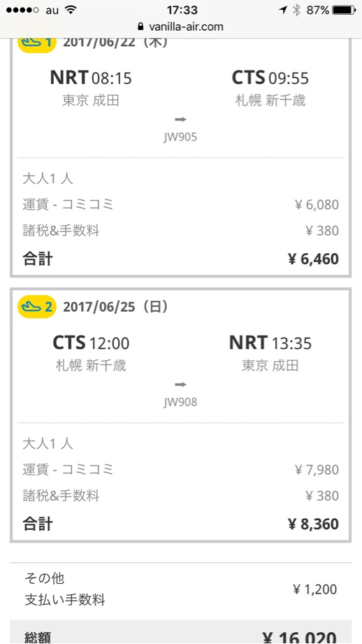
Task: Tap the location services arrow icon
Action: (283, 10)
